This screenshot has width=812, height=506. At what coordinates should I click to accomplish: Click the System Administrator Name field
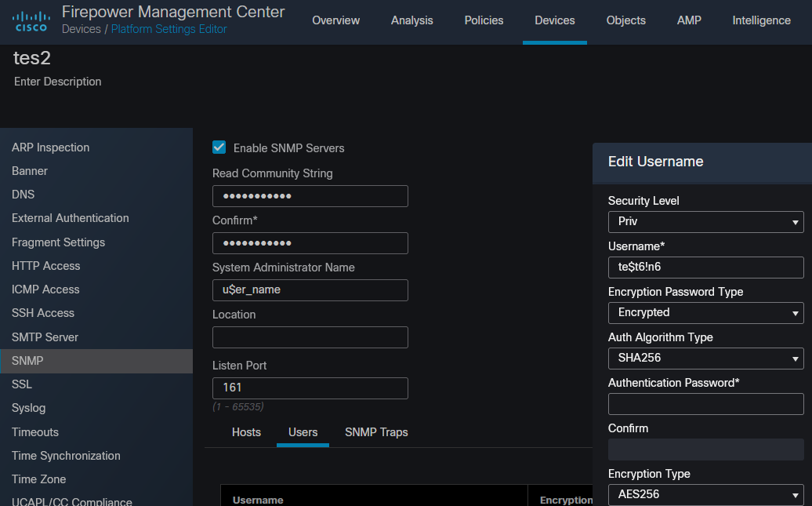tap(310, 290)
